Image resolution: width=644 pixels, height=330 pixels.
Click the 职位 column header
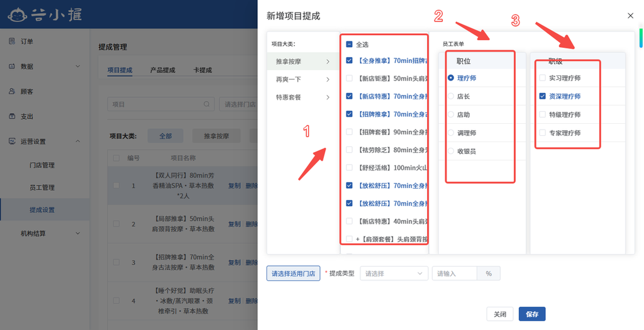464,61
